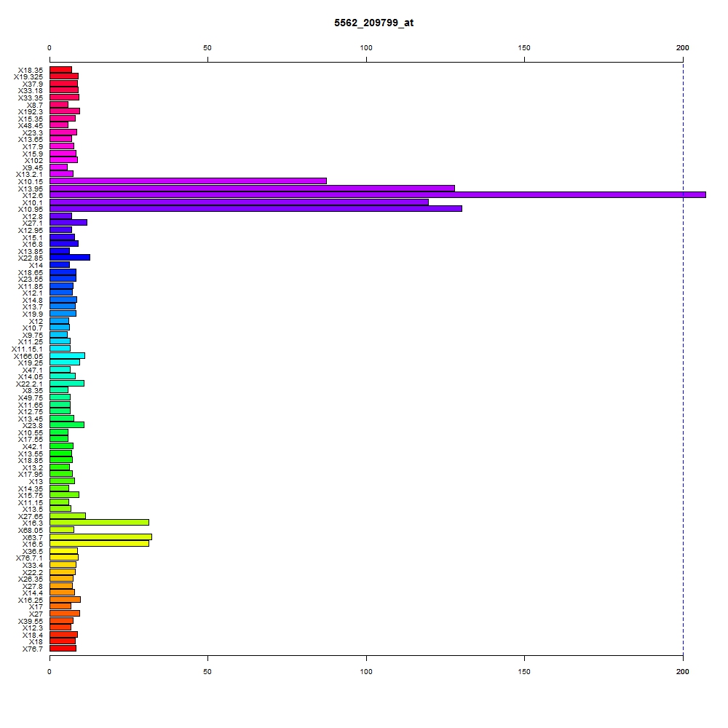The image size is (728, 728).
Task: Click the X68.05 row label
Action: [31, 530]
